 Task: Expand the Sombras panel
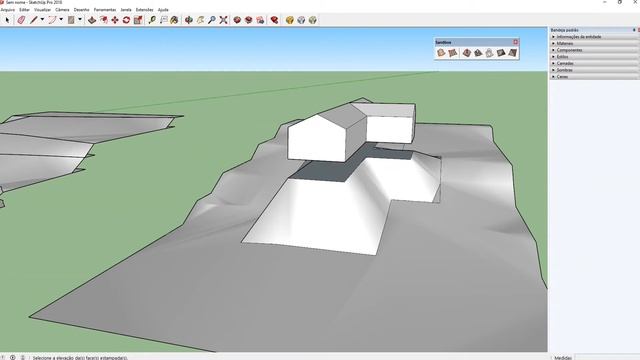pos(593,70)
